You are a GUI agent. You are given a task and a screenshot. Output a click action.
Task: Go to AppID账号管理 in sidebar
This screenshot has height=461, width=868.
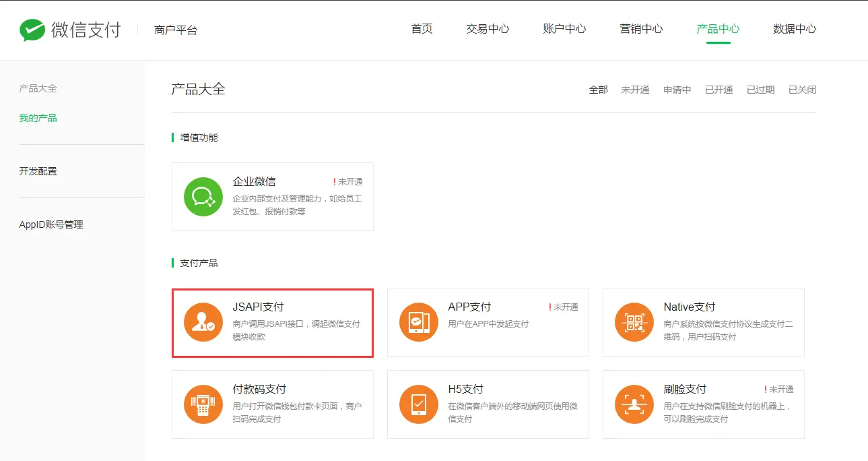coord(51,224)
